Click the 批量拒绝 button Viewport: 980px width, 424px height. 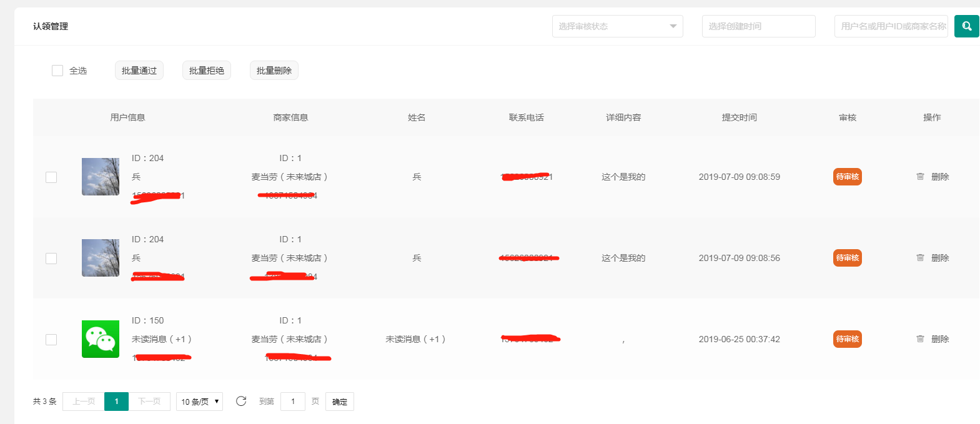(x=207, y=71)
